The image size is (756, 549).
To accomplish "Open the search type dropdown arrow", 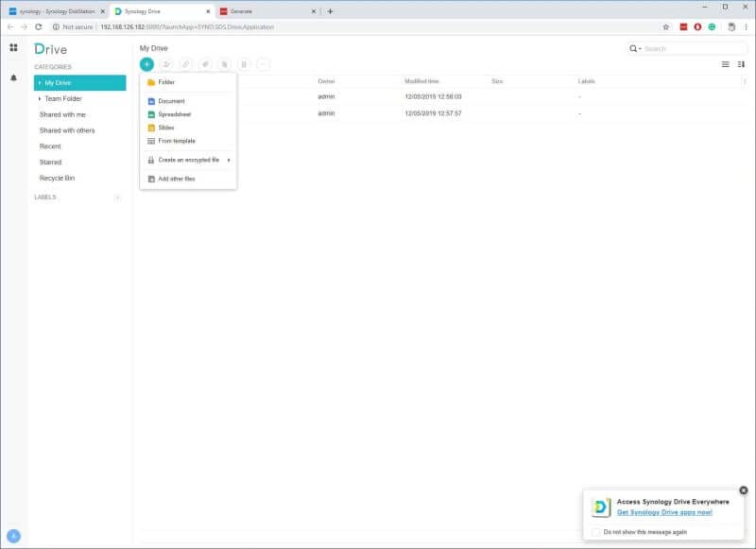I will point(642,46).
